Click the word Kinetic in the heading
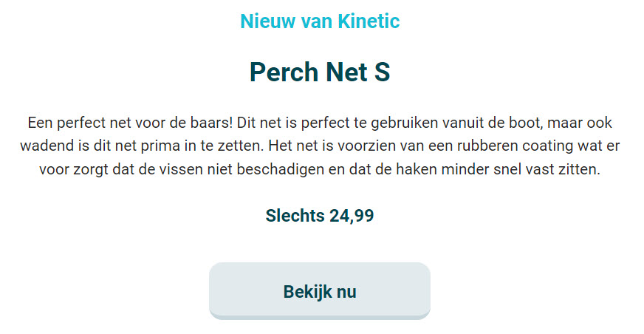644x334 pixels. 369,21
